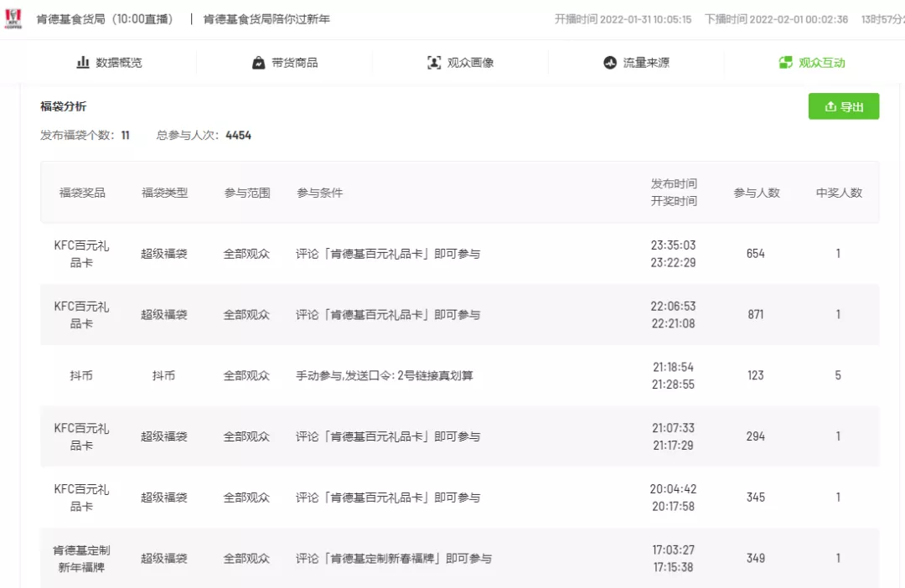Image resolution: width=905 pixels, height=588 pixels.
Task: Select the 观众互动 tab
Action: point(811,62)
